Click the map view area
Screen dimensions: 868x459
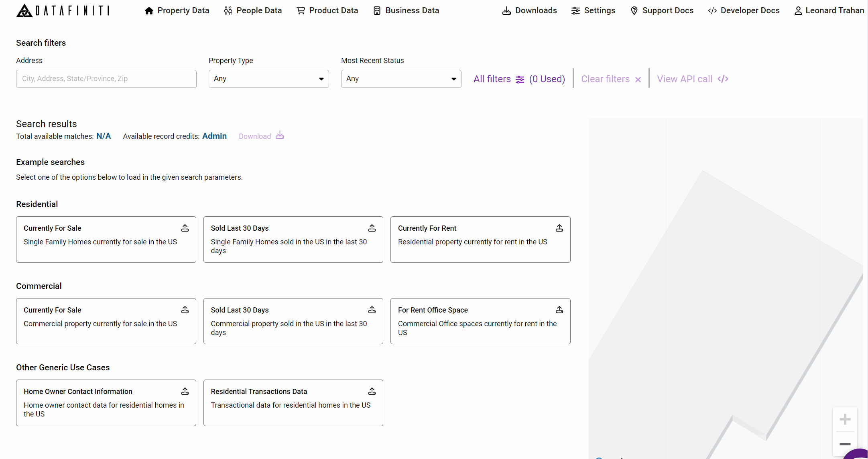(726, 288)
